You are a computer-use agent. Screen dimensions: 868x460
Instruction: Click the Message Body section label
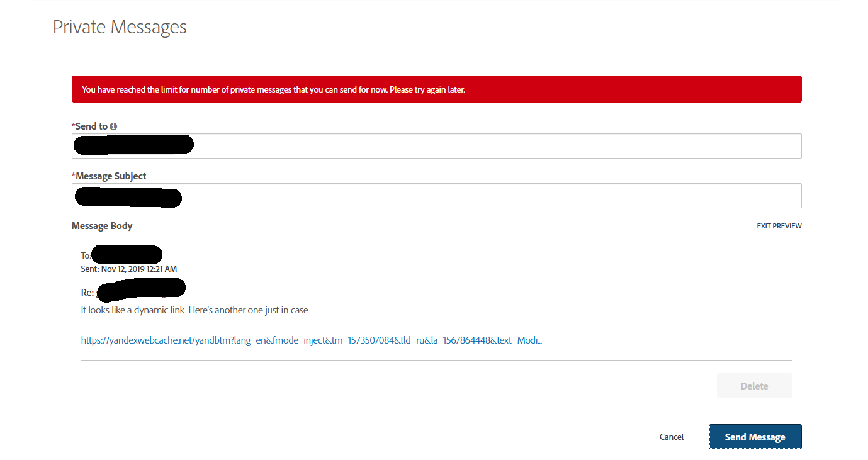102,225
